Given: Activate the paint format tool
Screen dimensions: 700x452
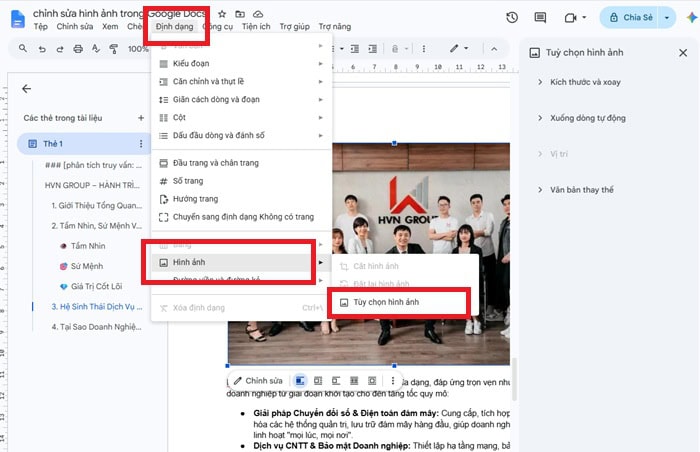Looking at the screenshot, I should coord(114,49).
